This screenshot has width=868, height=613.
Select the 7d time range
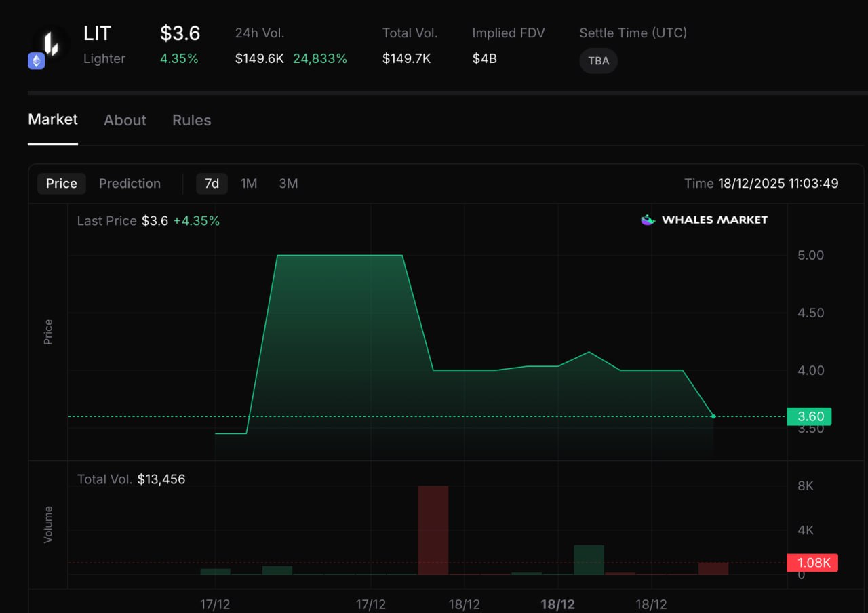(x=212, y=184)
